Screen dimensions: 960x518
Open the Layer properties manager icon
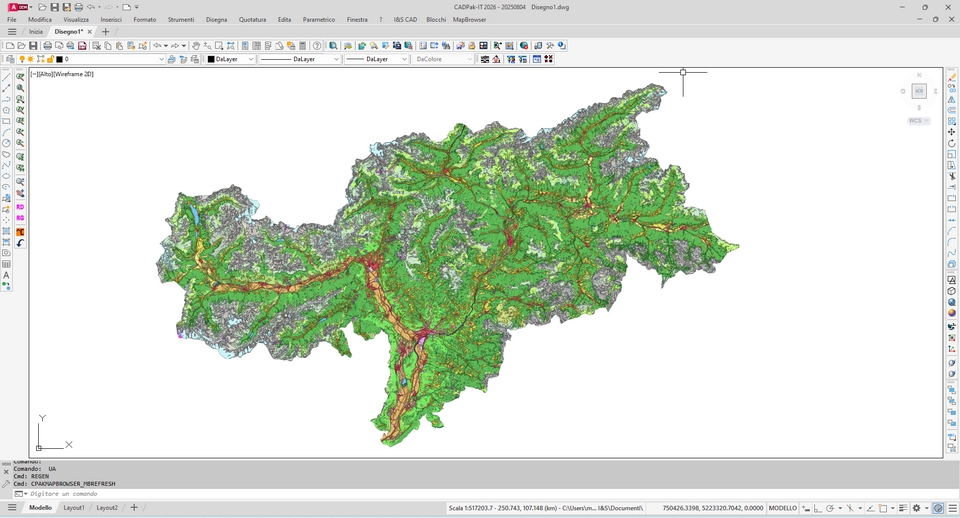(x=11, y=59)
